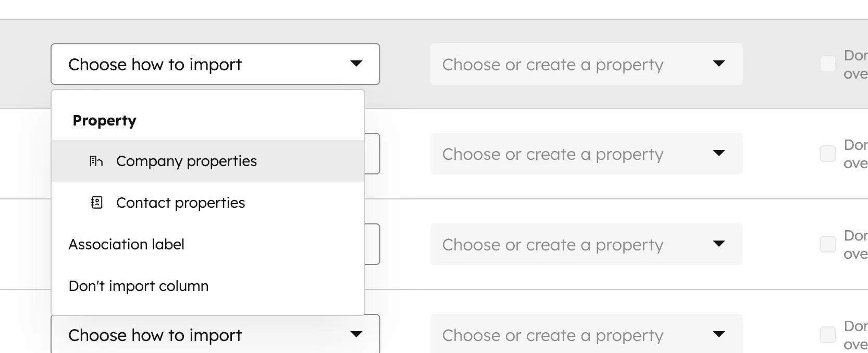
Task: Tick the bottom row Don't overwrite checkbox
Action: (827, 335)
